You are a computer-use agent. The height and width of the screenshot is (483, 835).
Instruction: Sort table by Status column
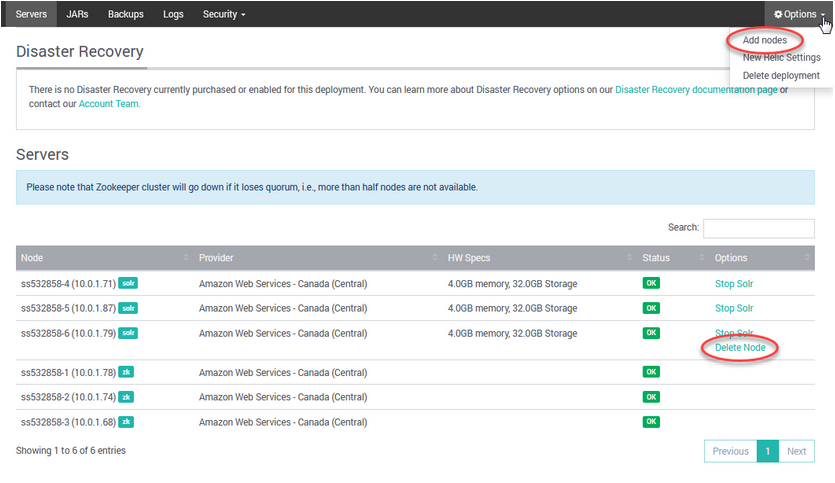[673, 258]
